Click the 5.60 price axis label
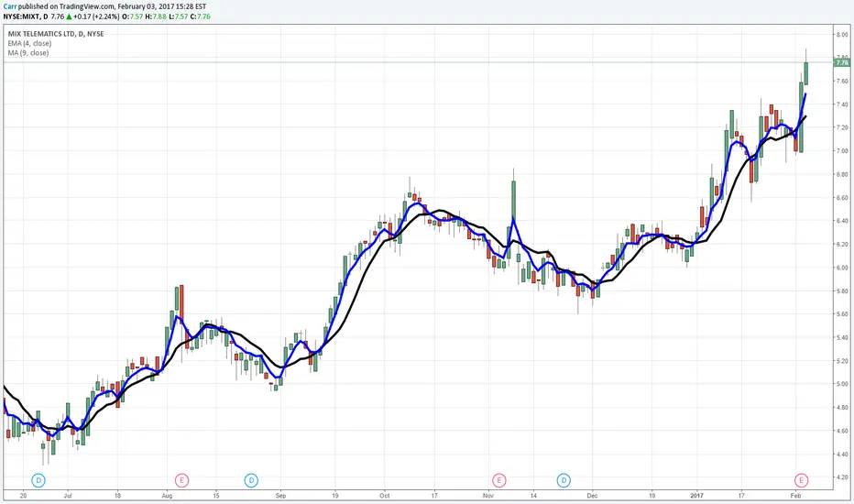 pyautogui.click(x=842, y=313)
